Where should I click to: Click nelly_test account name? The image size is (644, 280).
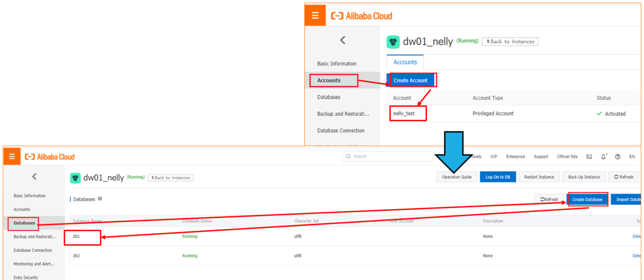(404, 113)
